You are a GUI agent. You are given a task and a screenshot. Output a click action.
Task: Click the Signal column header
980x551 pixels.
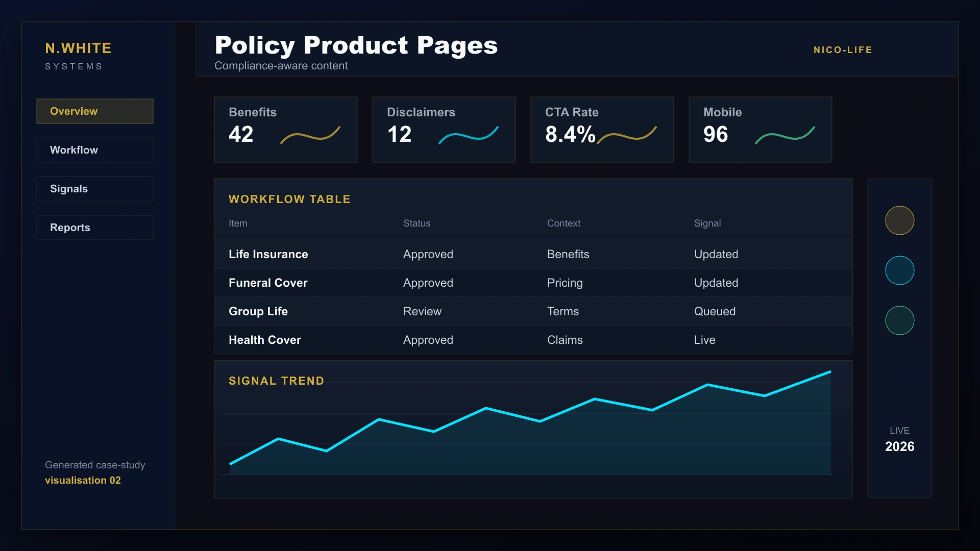click(707, 223)
